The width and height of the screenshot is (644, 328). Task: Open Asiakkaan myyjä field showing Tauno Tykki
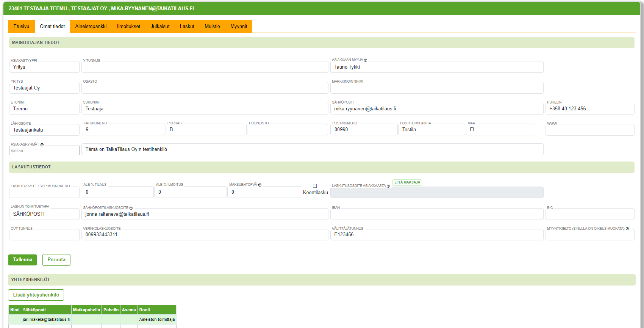point(437,67)
